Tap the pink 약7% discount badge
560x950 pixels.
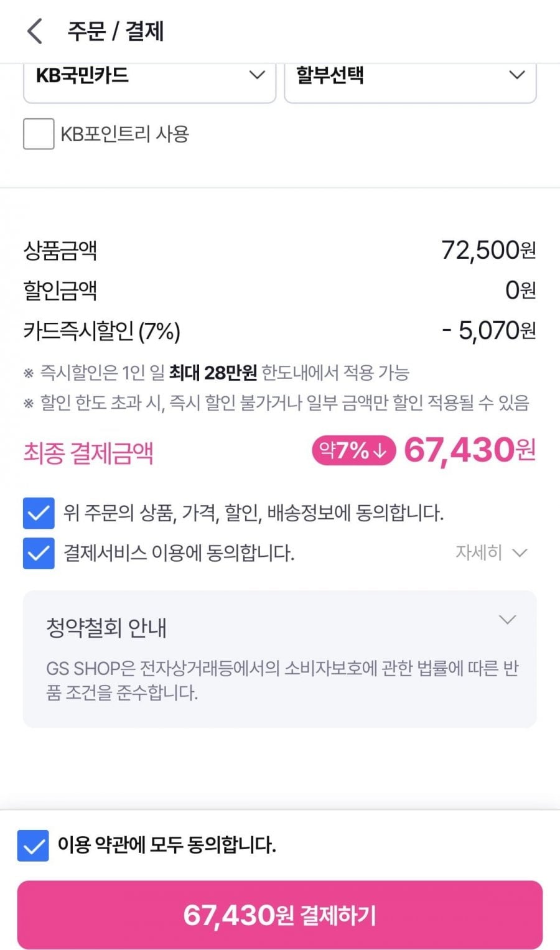353,450
